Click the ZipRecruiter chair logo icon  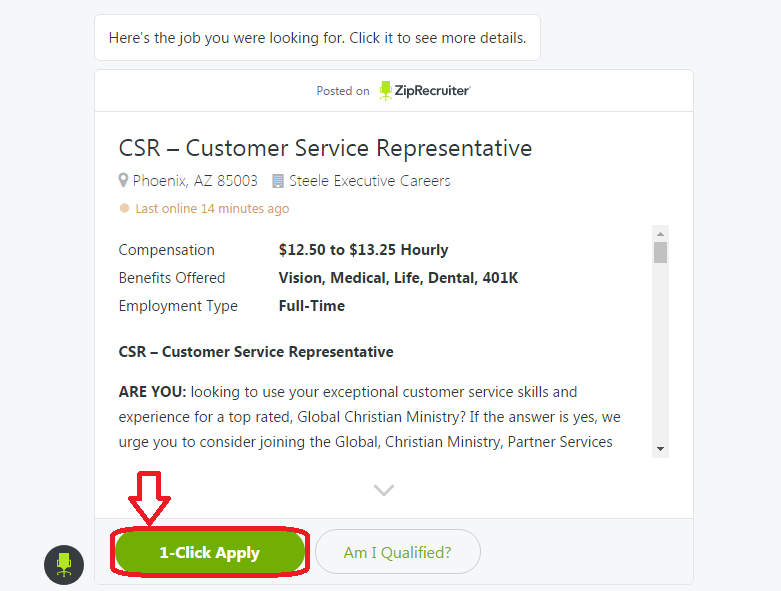click(x=387, y=91)
